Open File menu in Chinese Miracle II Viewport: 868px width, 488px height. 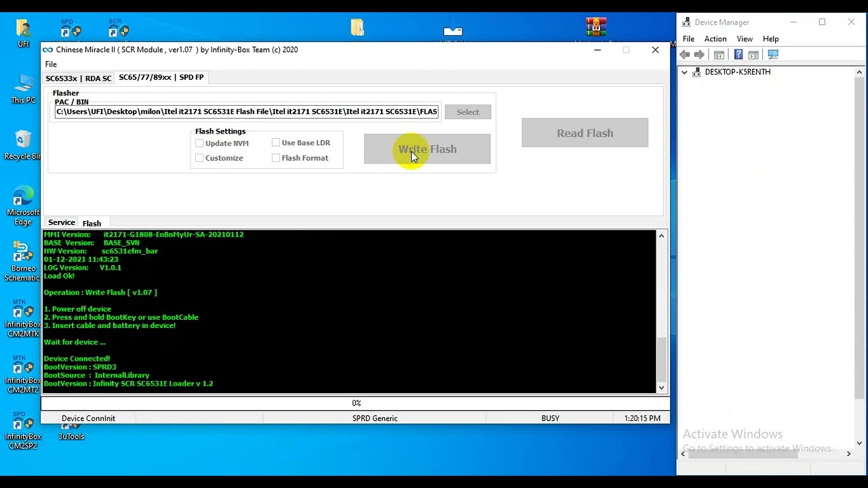(x=51, y=64)
